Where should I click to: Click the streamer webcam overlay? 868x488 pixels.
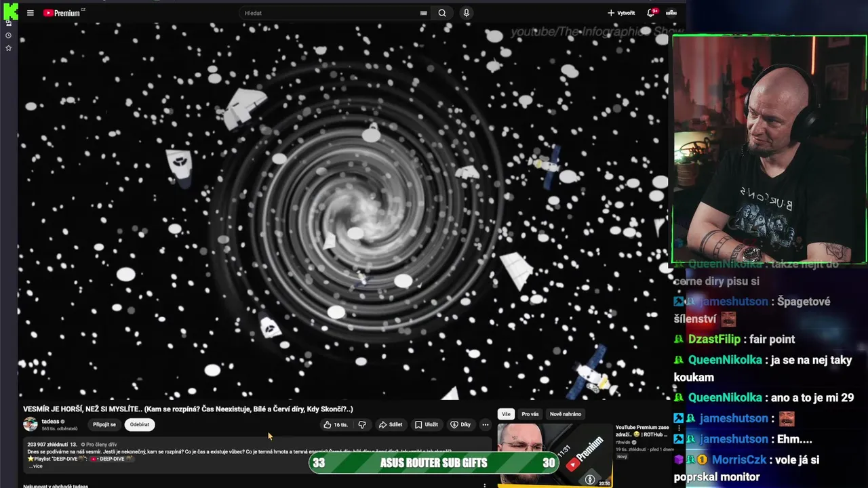pyautogui.click(x=770, y=149)
